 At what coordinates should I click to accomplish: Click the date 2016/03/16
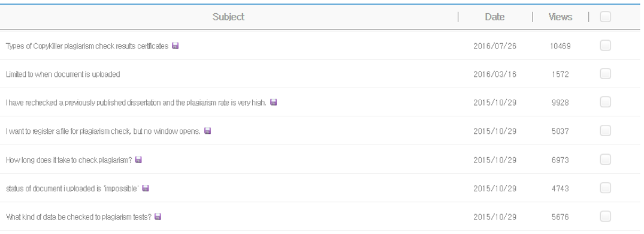coord(494,74)
